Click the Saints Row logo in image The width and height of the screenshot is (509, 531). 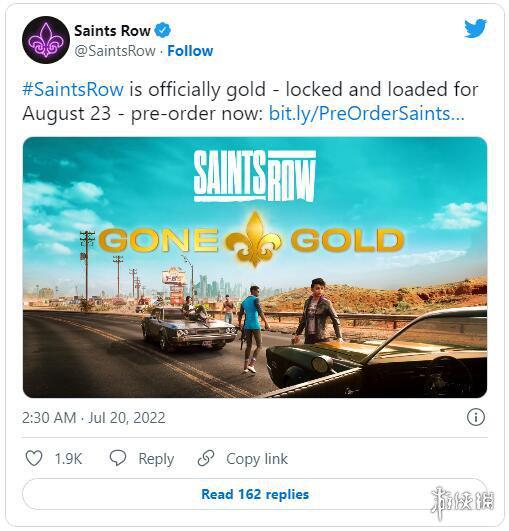coord(255,176)
